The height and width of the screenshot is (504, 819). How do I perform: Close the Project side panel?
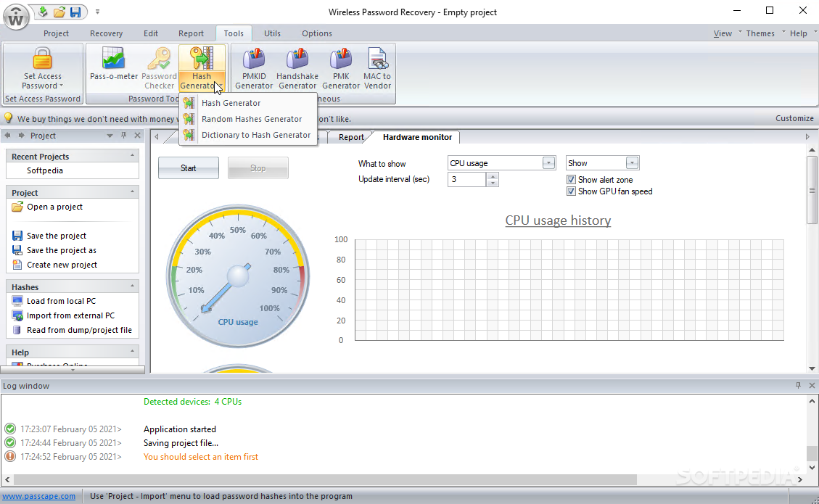tap(137, 136)
